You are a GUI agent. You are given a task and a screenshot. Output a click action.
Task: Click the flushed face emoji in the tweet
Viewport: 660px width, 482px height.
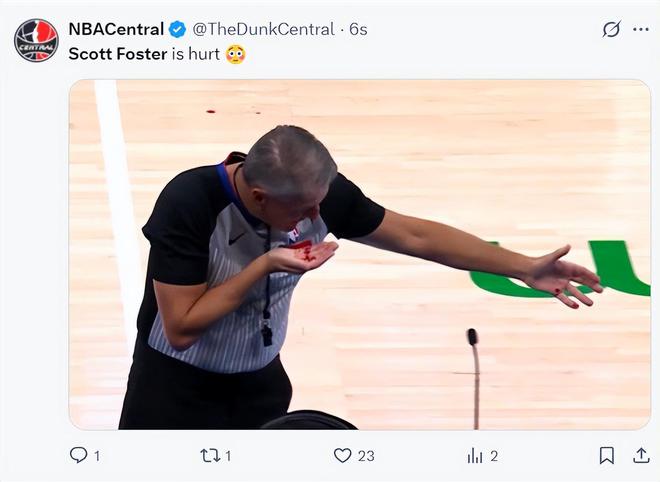pos(235,54)
